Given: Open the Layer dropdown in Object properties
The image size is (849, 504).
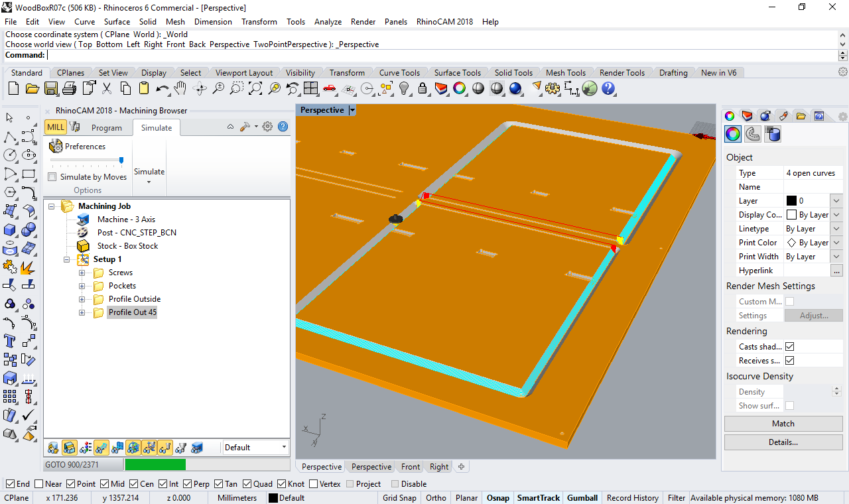Looking at the screenshot, I should [836, 201].
